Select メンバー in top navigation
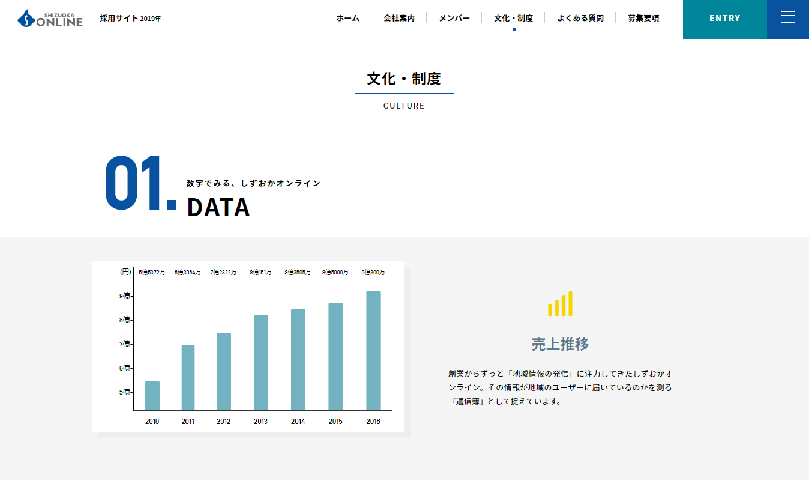 pyautogui.click(x=454, y=18)
